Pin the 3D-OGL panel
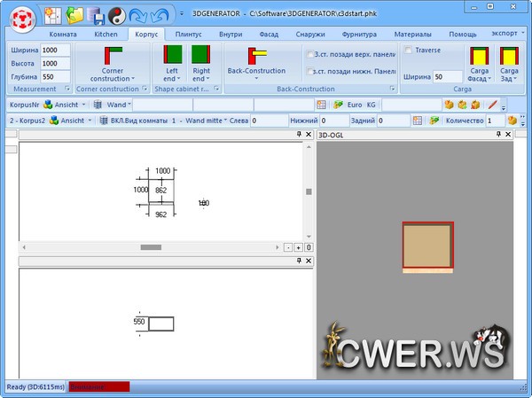The width and height of the screenshot is (532, 398). (498, 135)
